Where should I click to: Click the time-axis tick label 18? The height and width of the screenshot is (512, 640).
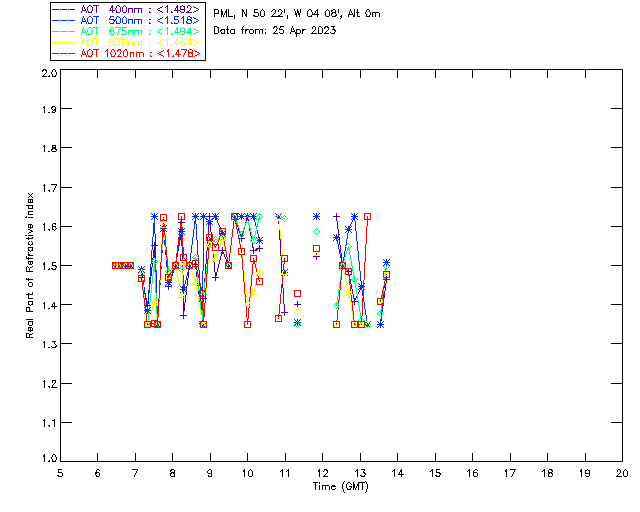coord(547,473)
